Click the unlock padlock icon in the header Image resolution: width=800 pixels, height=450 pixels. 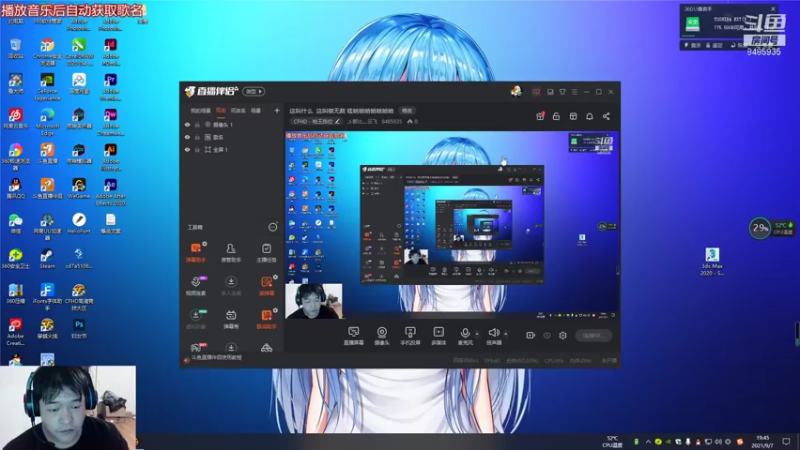557,116
